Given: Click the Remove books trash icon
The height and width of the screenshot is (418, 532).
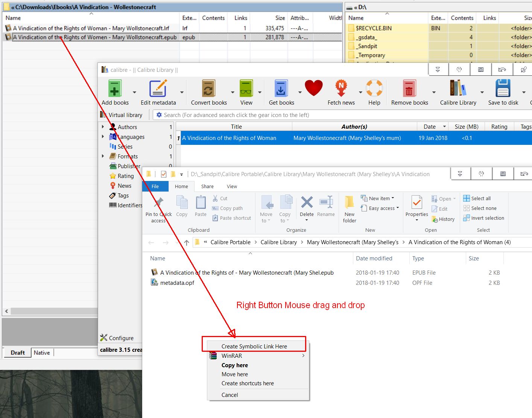Looking at the screenshot, I should (409, 89).
